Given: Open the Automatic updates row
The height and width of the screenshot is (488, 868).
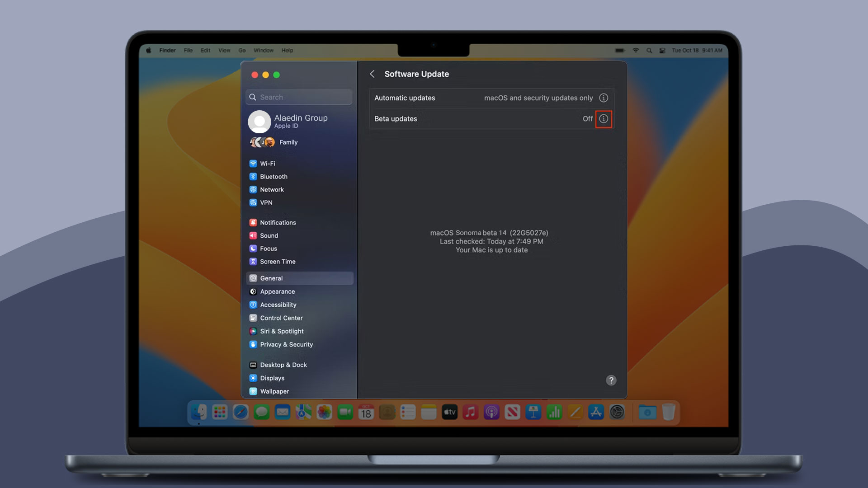Looking at the screenshot, I should tap(491, 98).
